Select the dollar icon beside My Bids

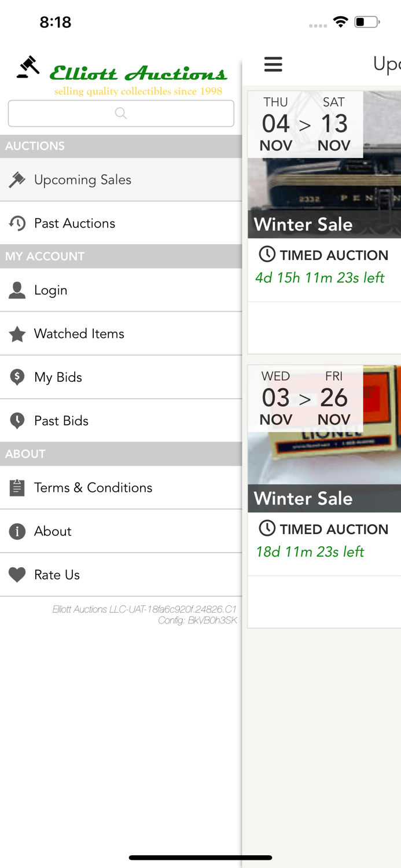point(17,377)
